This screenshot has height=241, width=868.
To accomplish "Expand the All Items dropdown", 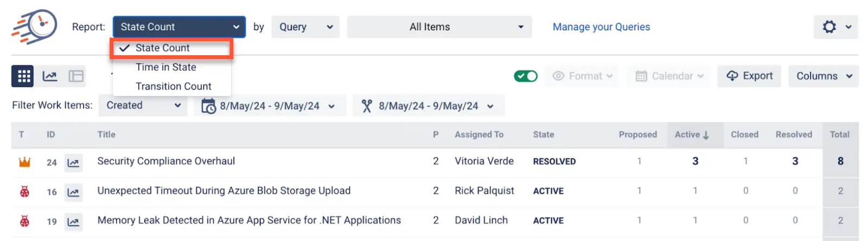I will click(439, 27).
